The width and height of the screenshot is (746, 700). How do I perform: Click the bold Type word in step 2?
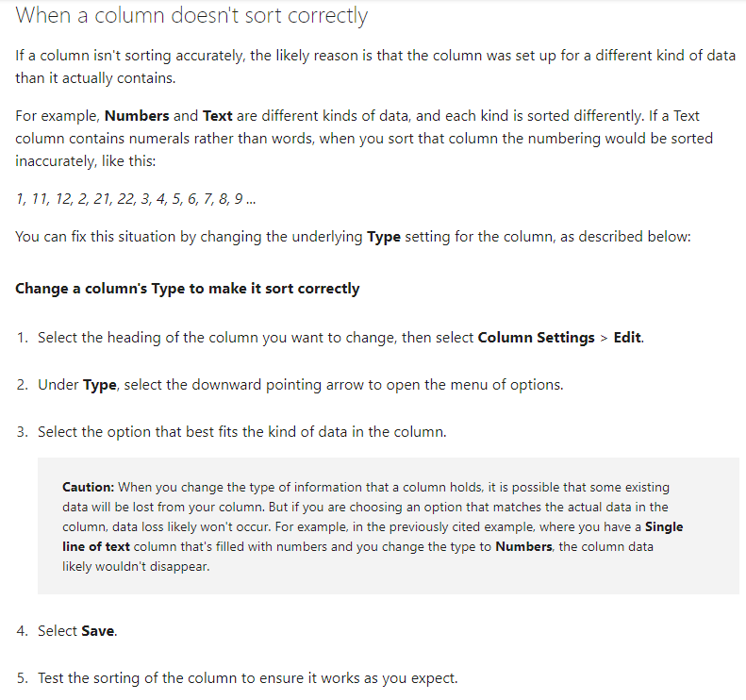tap(99, 385)
